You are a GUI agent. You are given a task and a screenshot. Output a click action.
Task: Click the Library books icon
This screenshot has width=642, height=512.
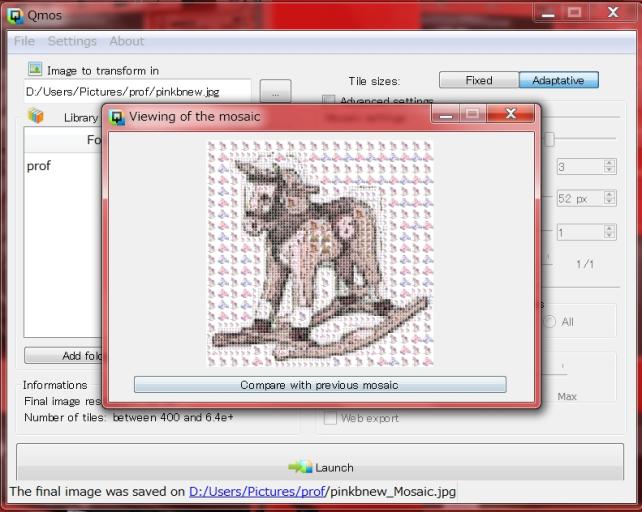36,116
